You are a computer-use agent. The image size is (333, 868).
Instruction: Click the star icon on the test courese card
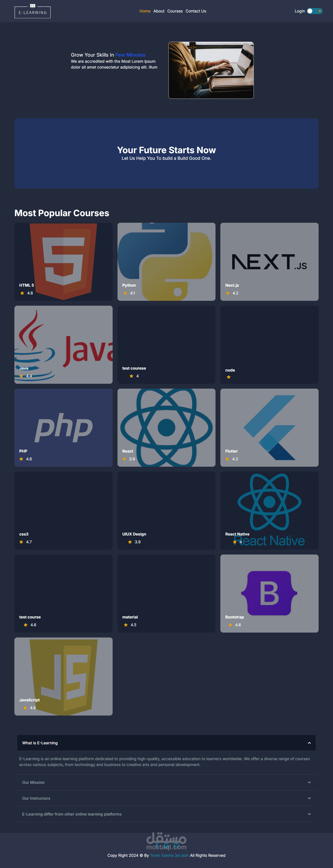point(131,376)
